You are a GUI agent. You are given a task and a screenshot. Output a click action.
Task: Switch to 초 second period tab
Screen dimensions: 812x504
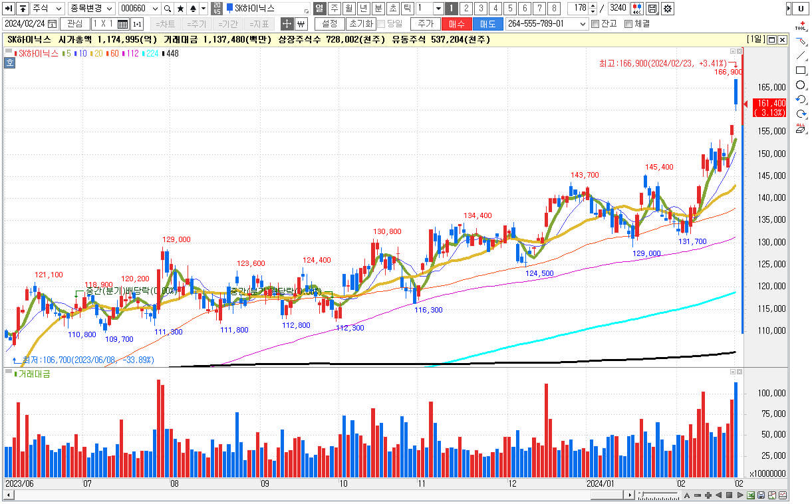393,9
